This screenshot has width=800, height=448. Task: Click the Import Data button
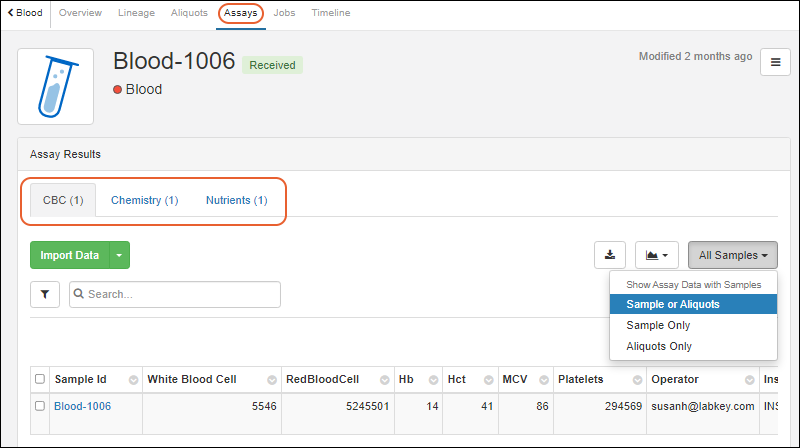(69, 255)
